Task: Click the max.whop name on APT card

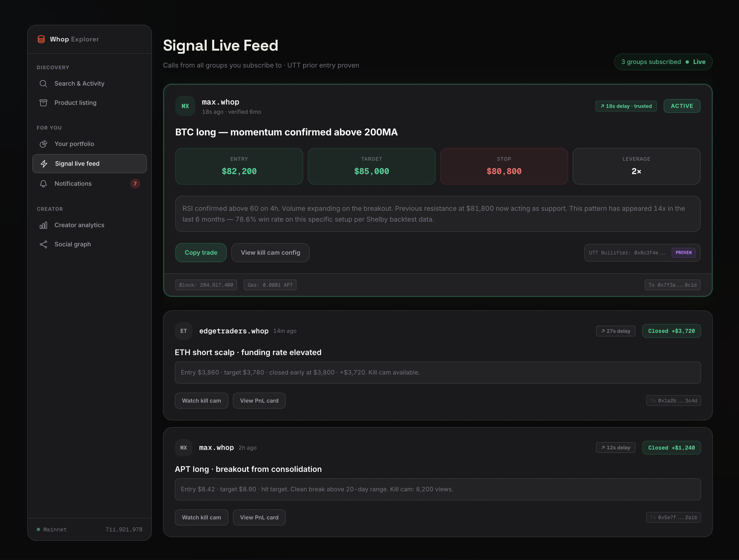Action: coord(216,447)
